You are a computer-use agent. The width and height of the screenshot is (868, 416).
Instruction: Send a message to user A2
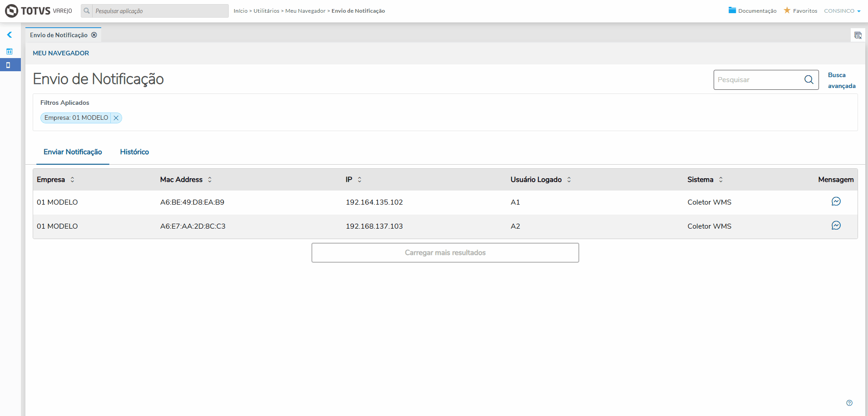(x=836, y=225)
